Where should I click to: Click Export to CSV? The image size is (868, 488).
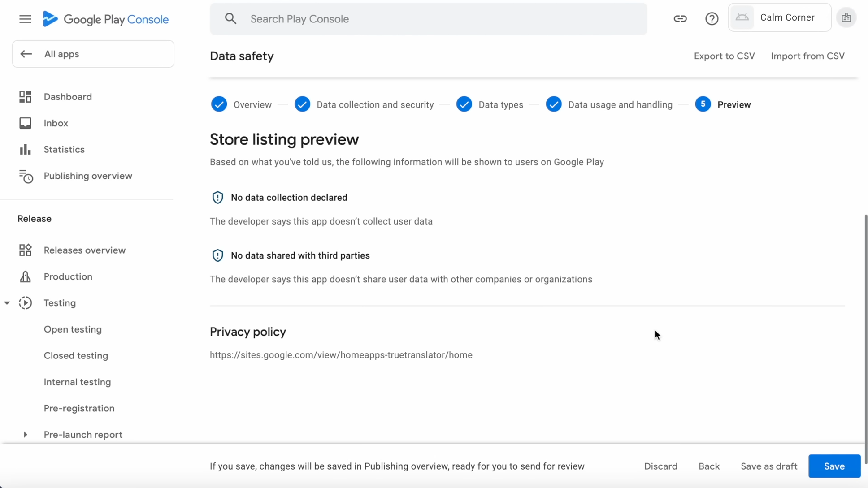click(x=724, y=56)
